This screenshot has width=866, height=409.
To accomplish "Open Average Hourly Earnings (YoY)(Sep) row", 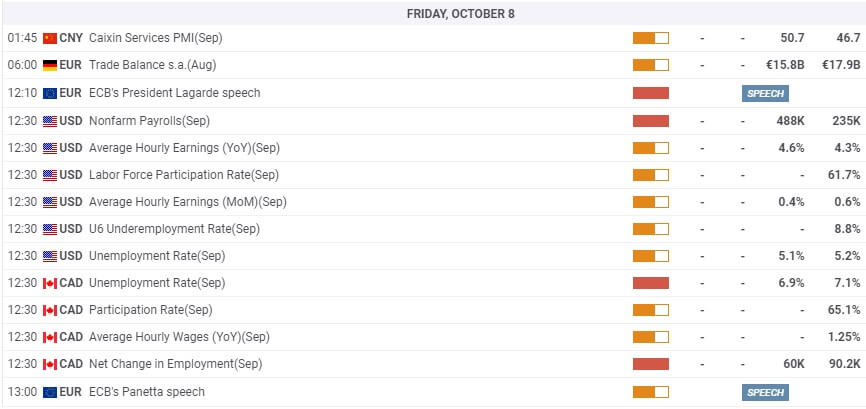I will coord(433,148).
